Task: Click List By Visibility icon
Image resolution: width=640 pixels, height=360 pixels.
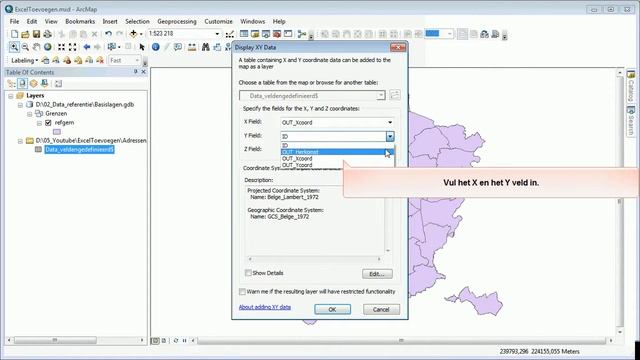Action: click(33, 84)
